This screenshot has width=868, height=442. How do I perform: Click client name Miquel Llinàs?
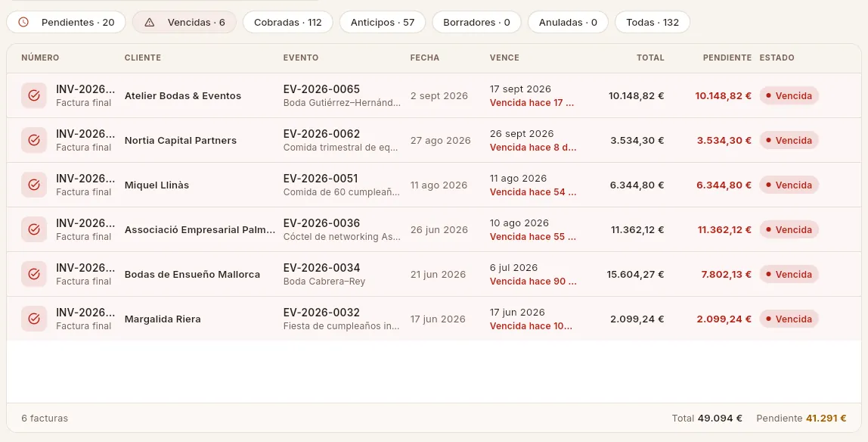coord(157,185)
